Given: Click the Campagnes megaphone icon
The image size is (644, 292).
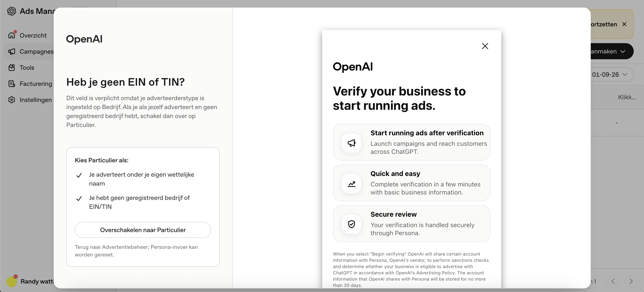Looking at the screenshot, I should (x=12, y=51).
